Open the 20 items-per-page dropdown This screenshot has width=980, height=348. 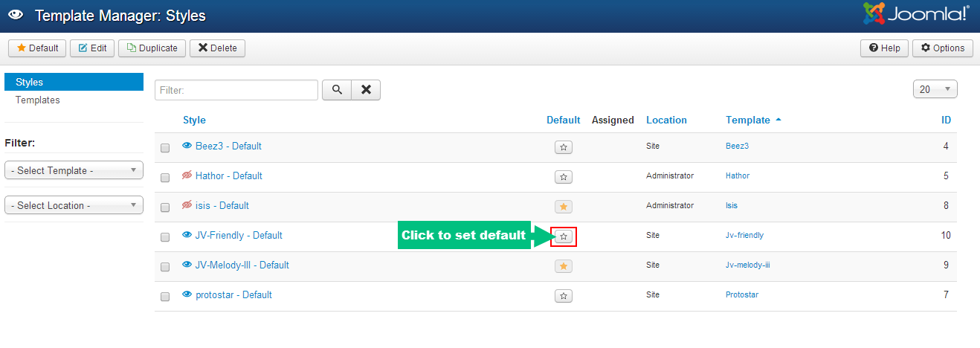point(935,89)
